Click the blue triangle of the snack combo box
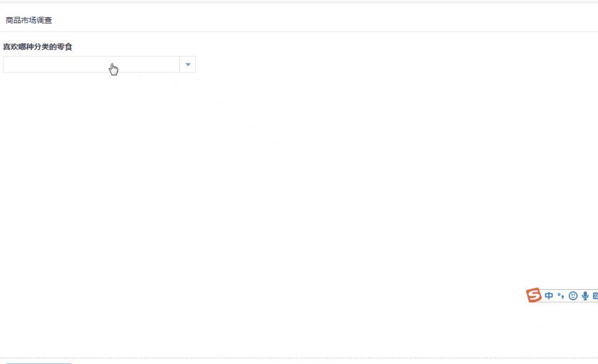 188,64
